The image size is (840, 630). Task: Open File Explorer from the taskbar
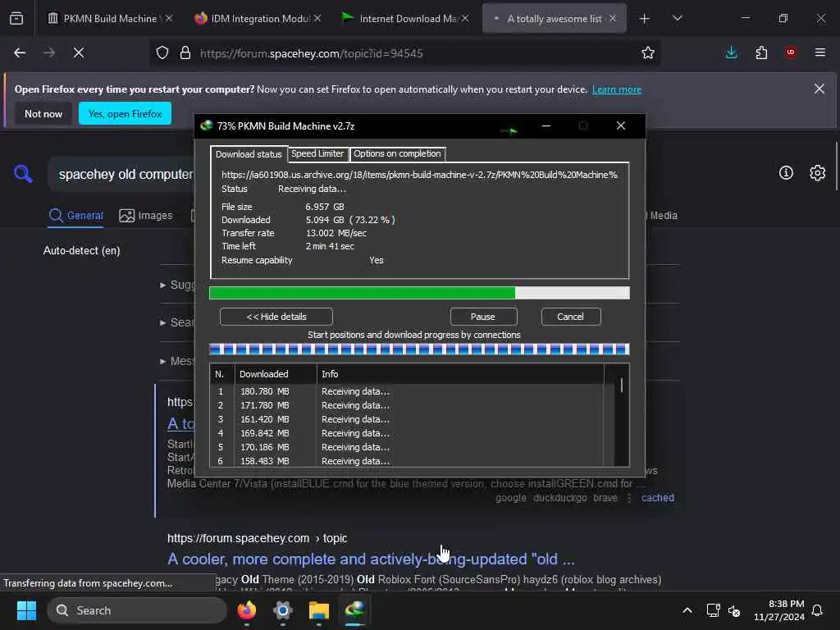point(319,610)
